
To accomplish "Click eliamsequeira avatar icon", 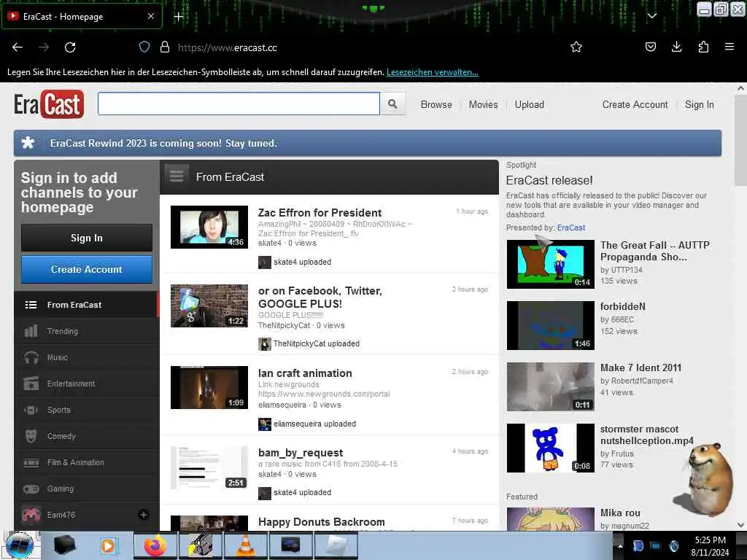I will coord(264,424).
